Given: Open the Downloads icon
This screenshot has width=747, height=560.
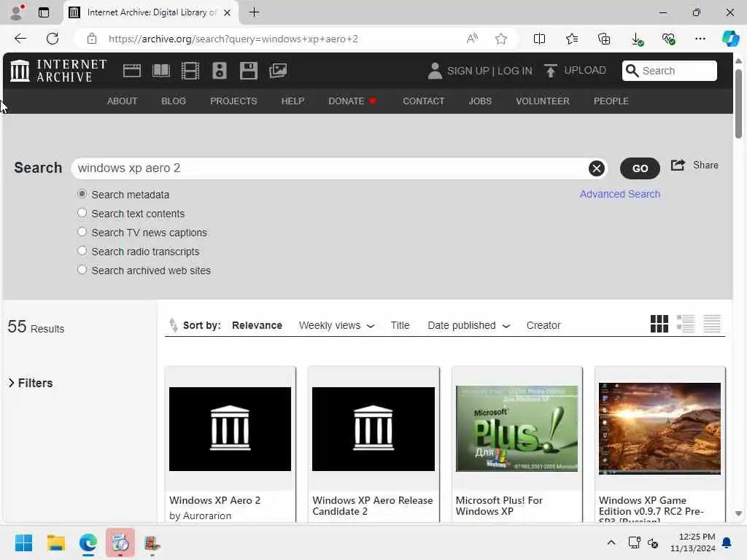Looking at the screenshot, I should click(636, 39).
